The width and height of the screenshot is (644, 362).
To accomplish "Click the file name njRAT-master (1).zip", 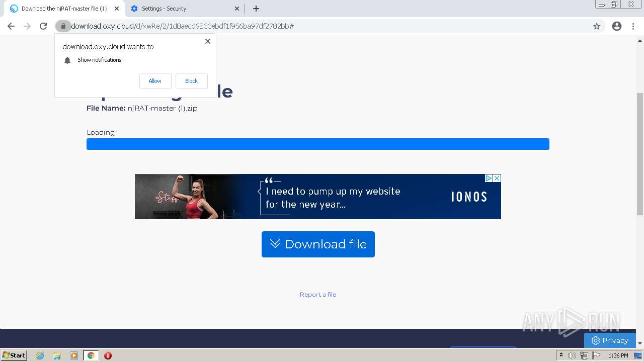I will 163,108.
